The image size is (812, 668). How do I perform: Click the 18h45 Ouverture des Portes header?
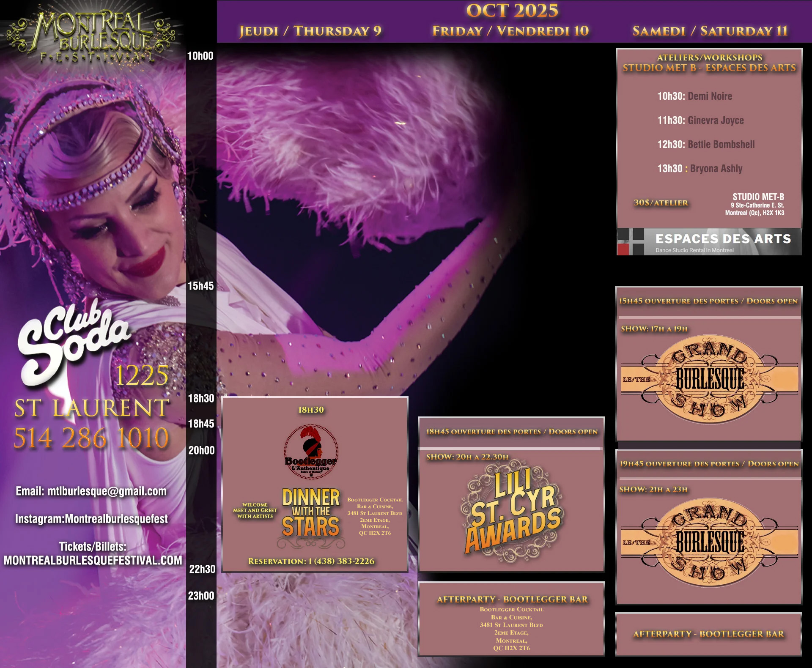pos(512,432)
